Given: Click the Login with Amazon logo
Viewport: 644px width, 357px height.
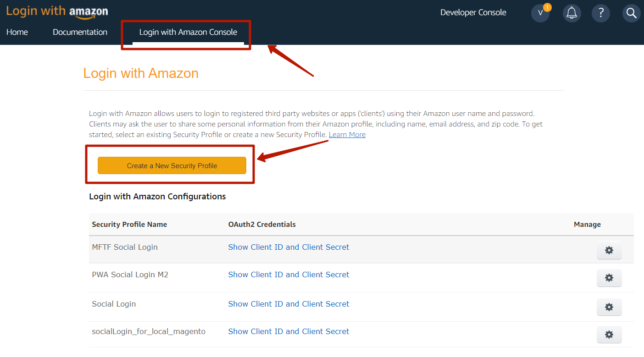Looking at the screenshot, I should click(x=57, y=11).
